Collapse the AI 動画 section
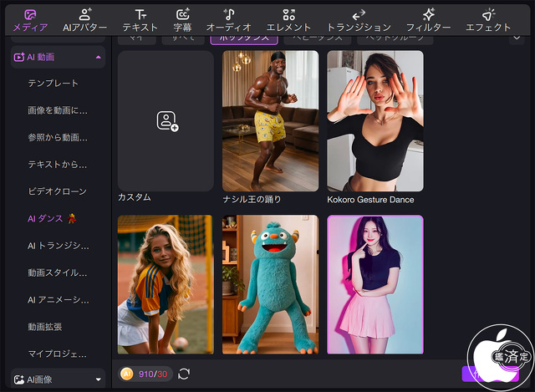535x392 pixels. [99, 57]
